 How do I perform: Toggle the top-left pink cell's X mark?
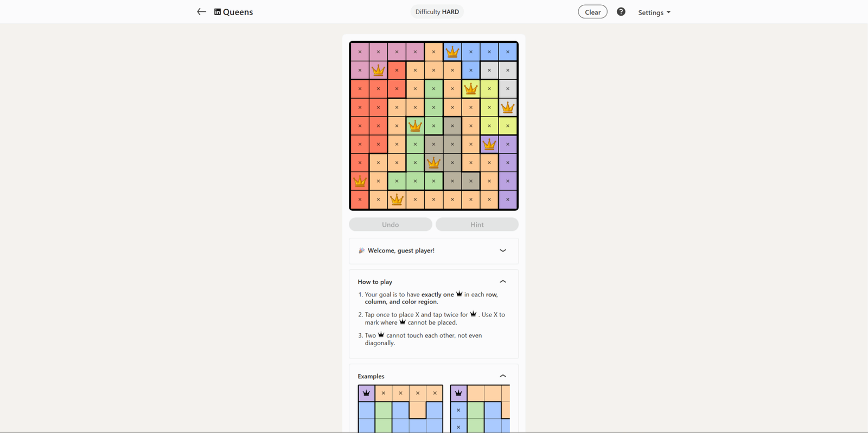(360, 51)
